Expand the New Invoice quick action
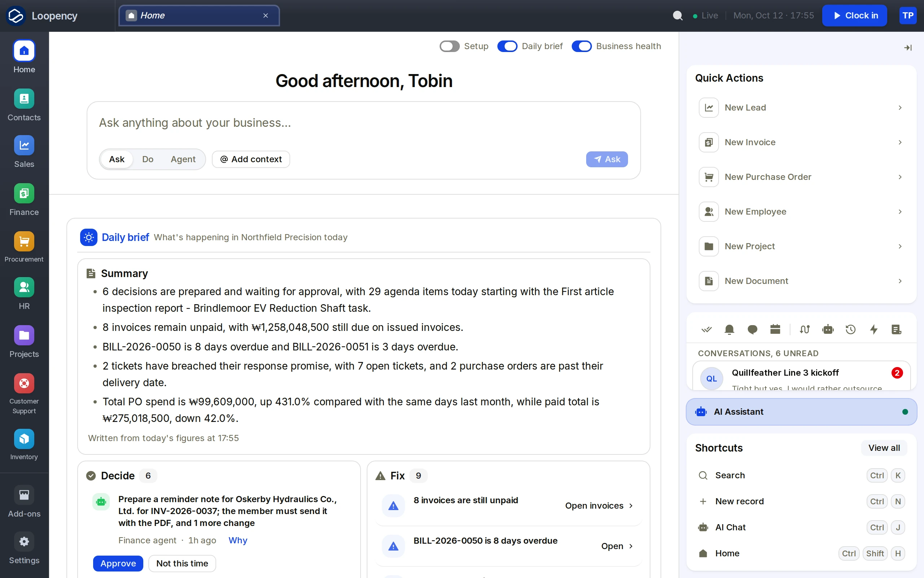 point(801,142)
